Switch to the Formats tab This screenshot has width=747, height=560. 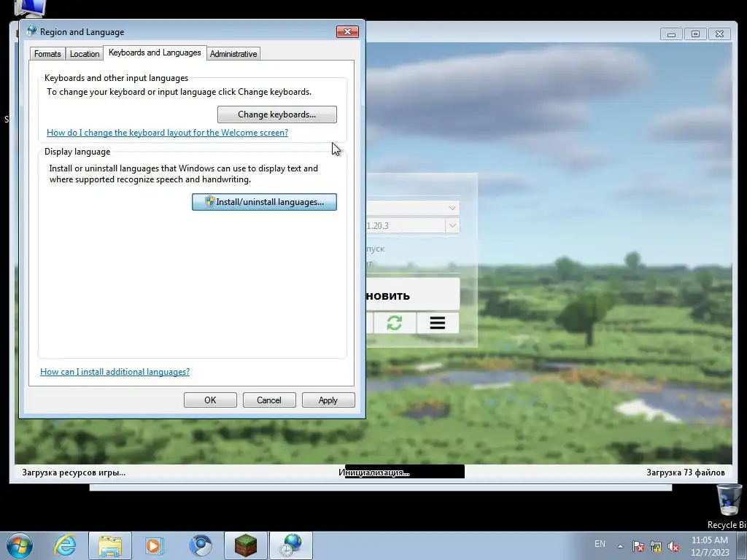coord(47,54)
